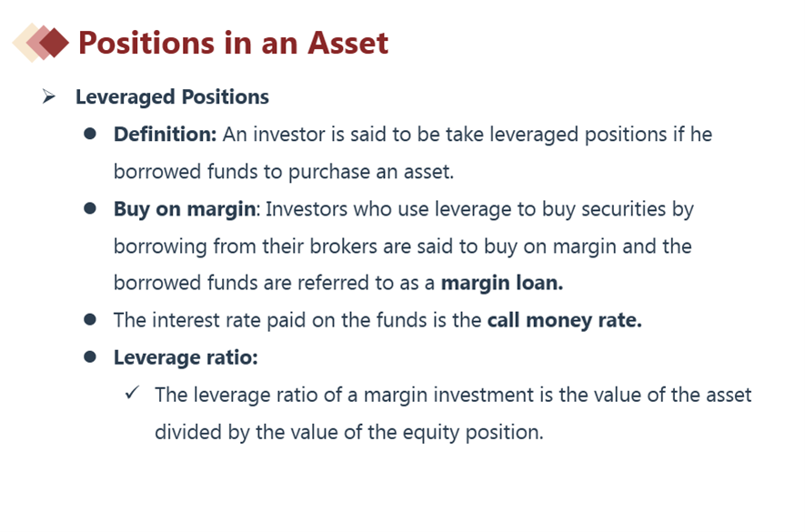The height and width of the screenshot is (532, 805).
Task: Click the line starting borrowing from their brokers
Action: (x=402, y=246)
